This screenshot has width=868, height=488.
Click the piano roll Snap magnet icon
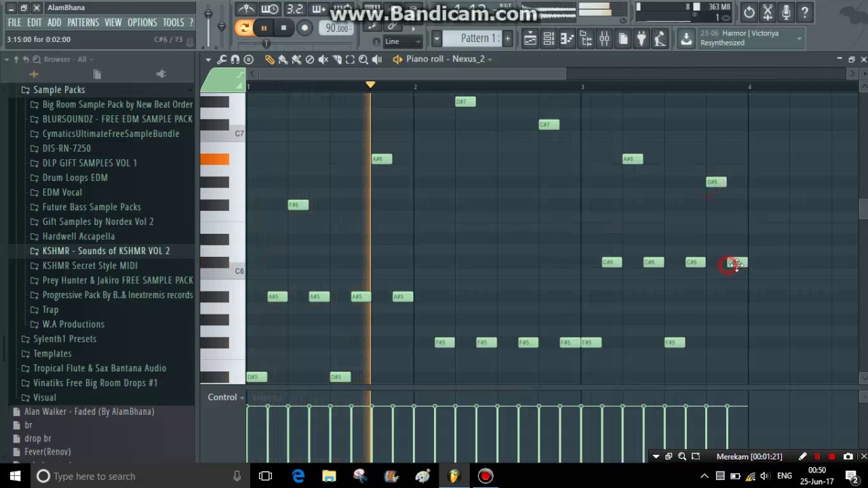click(235, 60)
